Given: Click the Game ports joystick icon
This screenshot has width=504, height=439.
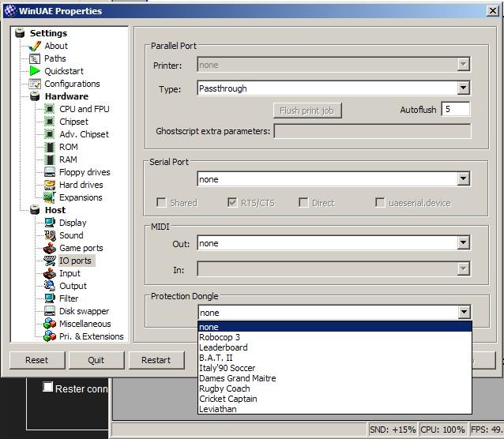Looking at the screenshot, I should [50, 248].
